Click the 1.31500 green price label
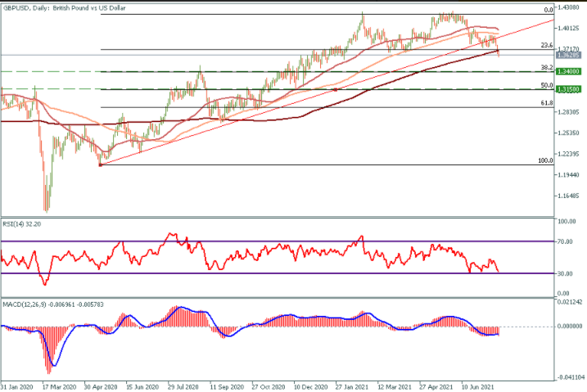This screenshot has width=587, height=392. point(568,89)
